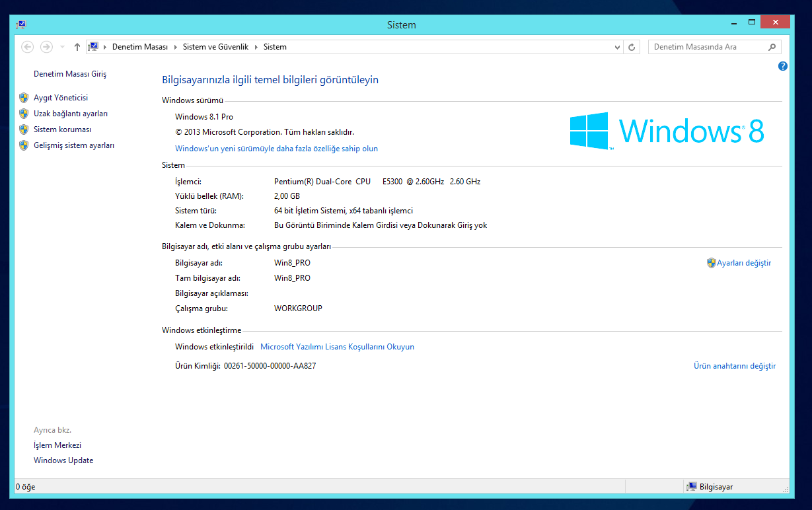Screen dimensions: 812x510
Task: Expand chevron after Denetim Masası breadcrumb
Action: 175,47
